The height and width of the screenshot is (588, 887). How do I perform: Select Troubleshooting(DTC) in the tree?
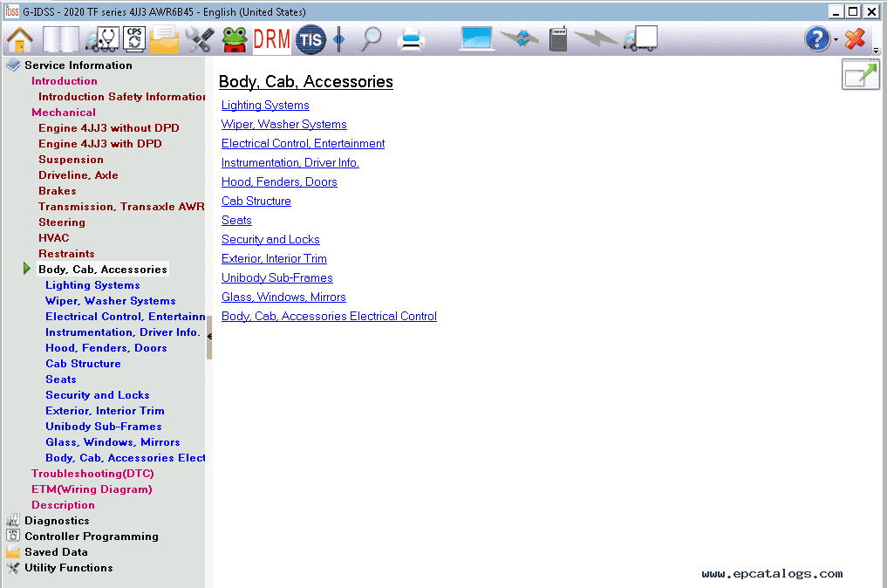point(92,474)
